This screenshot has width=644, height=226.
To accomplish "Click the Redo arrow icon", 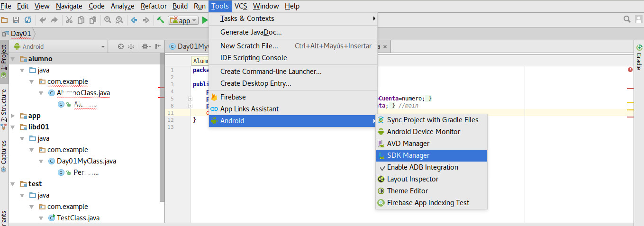I will pyautogui.click(x=54, y=20).
